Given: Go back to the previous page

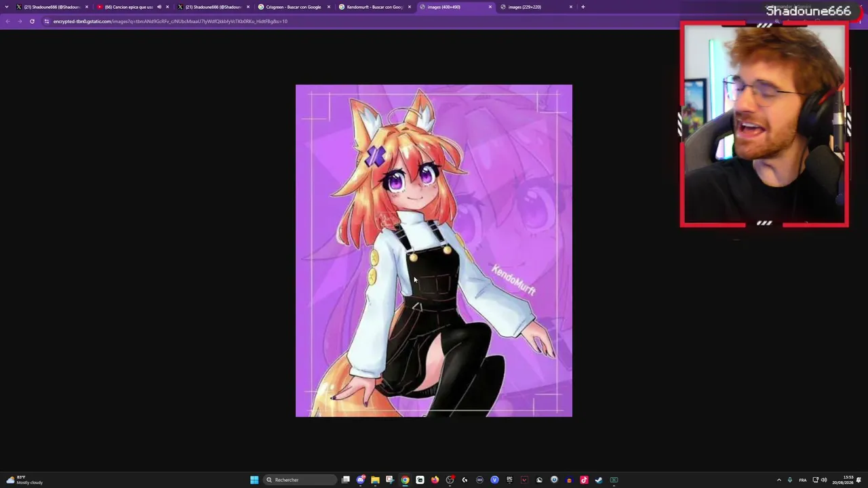Looking at the screenshot, I should click(7, 21).
